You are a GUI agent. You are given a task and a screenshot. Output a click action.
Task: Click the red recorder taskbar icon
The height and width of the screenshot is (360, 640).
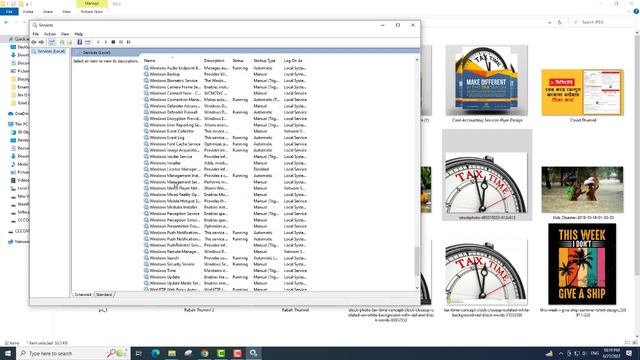pyautogui.click(x=237, y=353)
